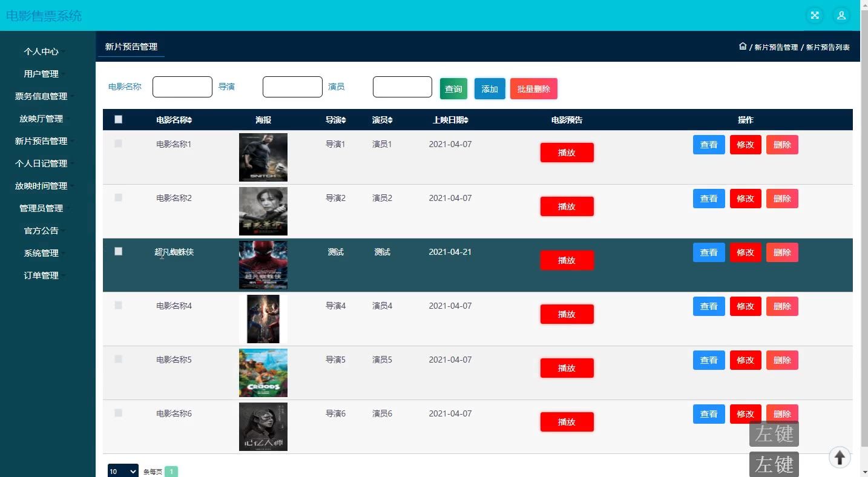
Task: Open the 超凡蜘蛛侠 poster thumbnail
Action: (x=263, y=265)
